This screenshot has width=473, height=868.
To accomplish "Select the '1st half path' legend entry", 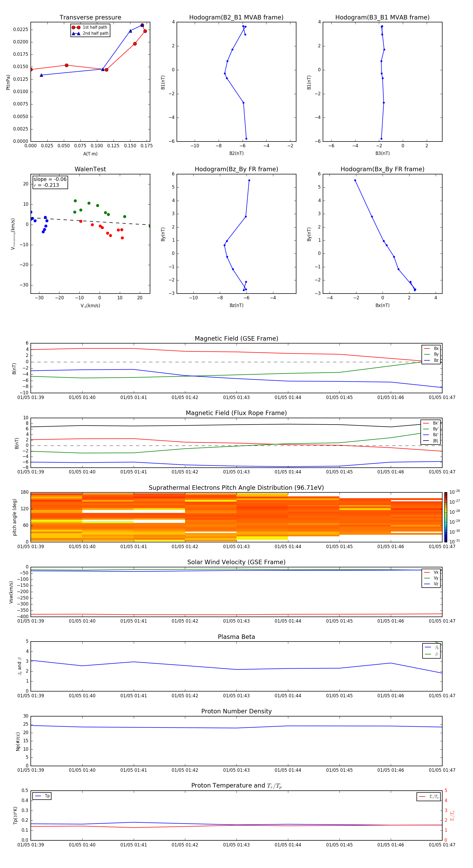I will (90, 27).
